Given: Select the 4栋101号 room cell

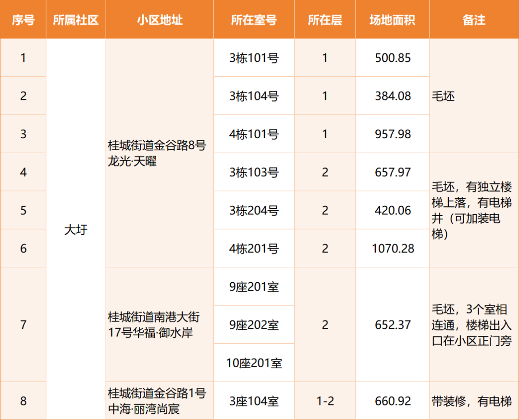Looking at the screenshot, I should pos(254,134).
